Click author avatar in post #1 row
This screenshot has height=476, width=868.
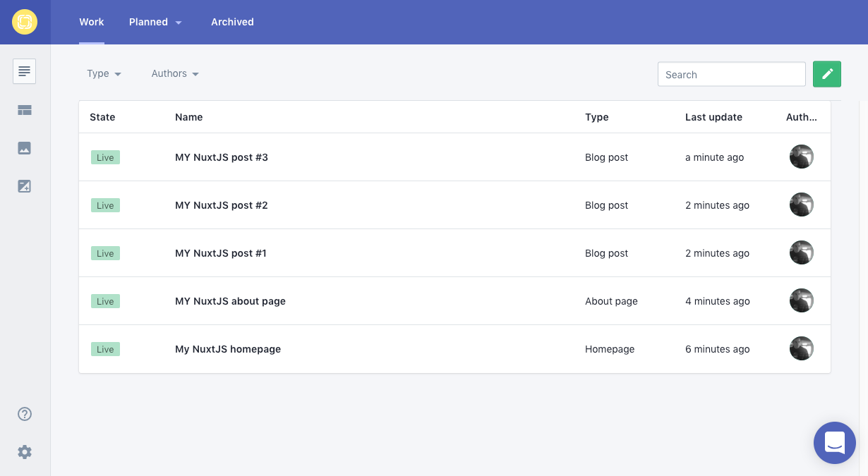click(802, 252)
